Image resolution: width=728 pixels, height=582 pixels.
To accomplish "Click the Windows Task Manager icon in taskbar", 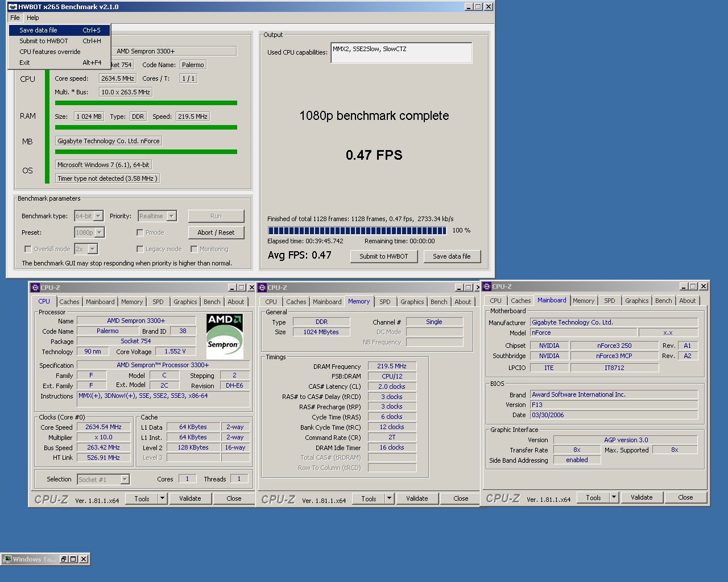I will (x=8, y=559).
